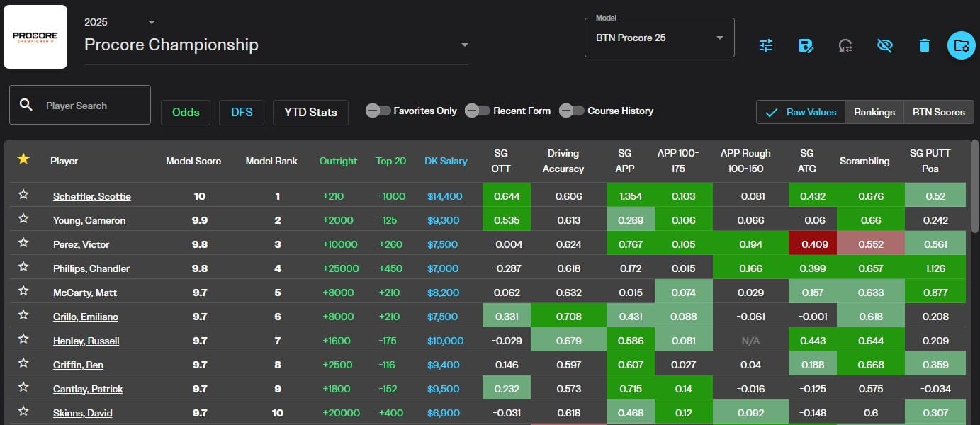The height and width of the screenshot is (425, 980).
Task: Click Scheffler's $14,400 DK salary cell
Action: 444,196
